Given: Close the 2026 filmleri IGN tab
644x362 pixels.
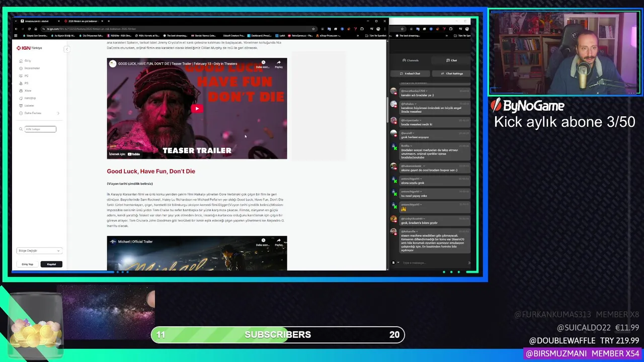Looking at the screenshot, I should (x=102, y=21).
